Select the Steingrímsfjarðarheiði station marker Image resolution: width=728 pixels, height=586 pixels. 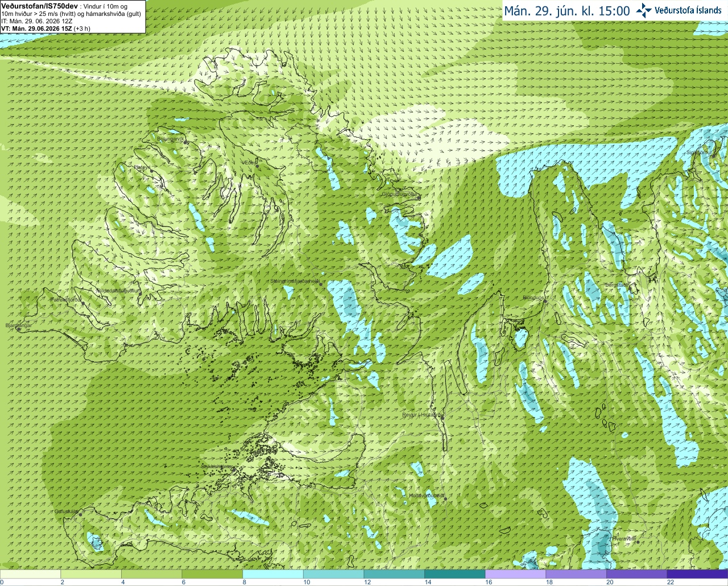click(x=321, y=284)
